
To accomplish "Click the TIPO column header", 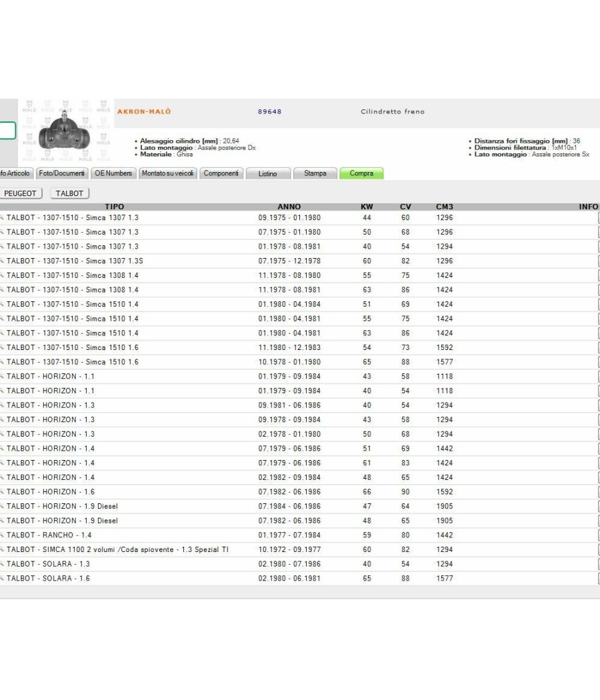I will coord(114,207).
